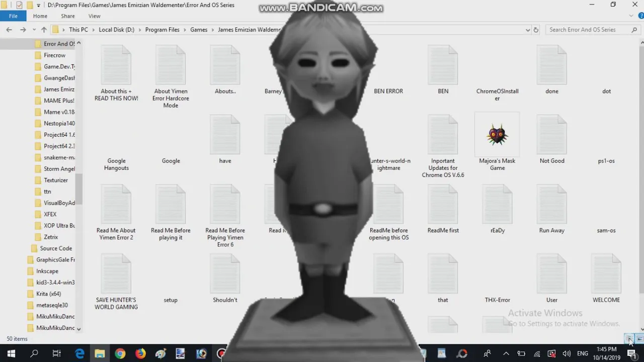Open the address bar history dropdown

pos(527,30)
